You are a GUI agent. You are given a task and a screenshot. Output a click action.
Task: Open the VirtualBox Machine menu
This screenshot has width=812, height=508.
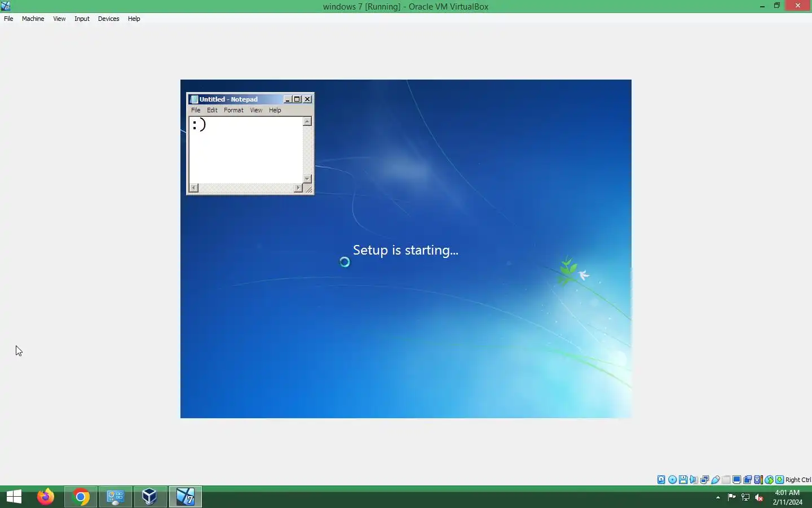(33, 19)
